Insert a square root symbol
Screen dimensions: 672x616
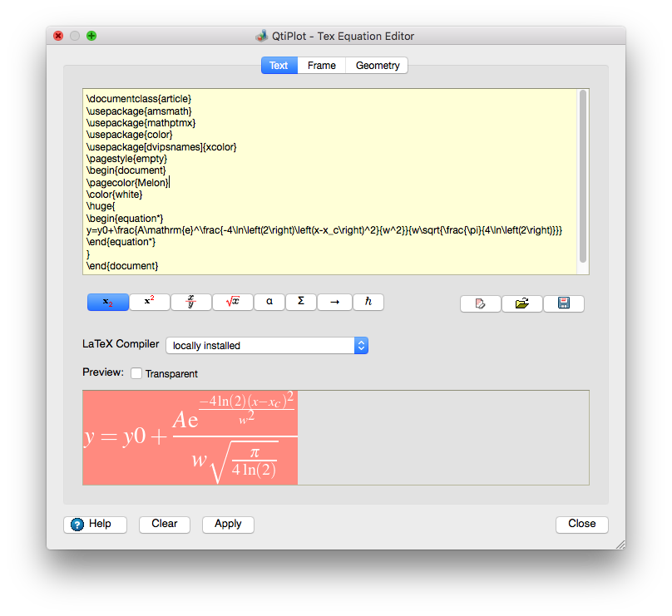click(x=233, y=302)
